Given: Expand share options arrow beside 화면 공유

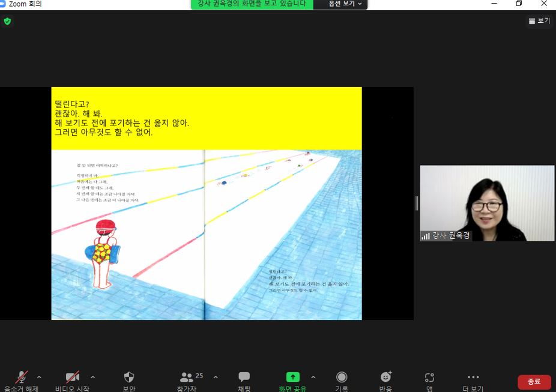Looking at the screenshot, I should point(313,377).
